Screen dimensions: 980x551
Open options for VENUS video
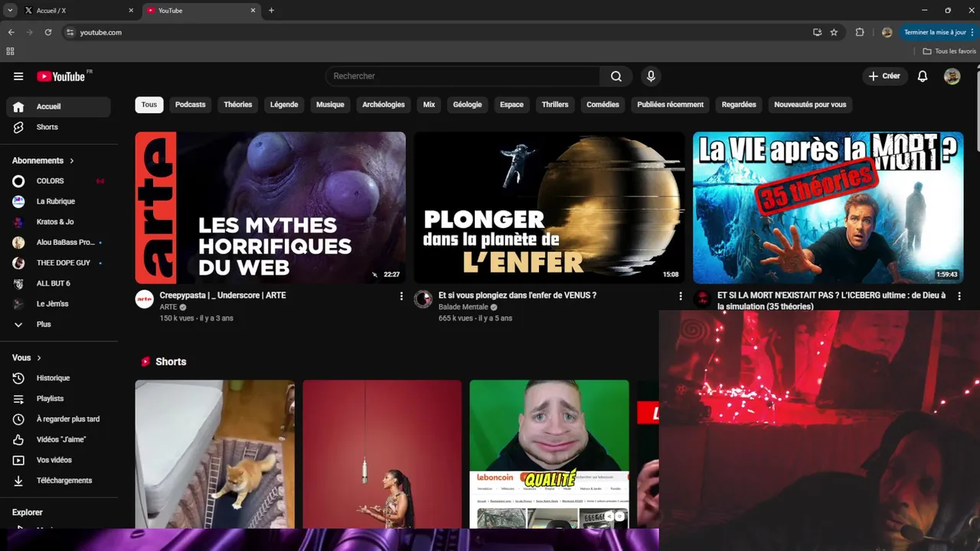pyautogui.click(x=680, y=296)
